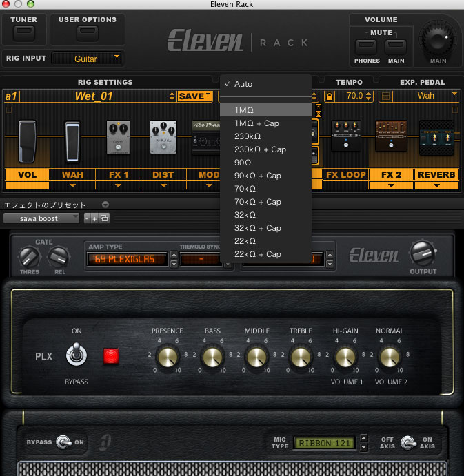Open the Rig Input Guitar dropdown
Image resolution: width=464 pixels, height=476 pixels.
tap(87, 59)
